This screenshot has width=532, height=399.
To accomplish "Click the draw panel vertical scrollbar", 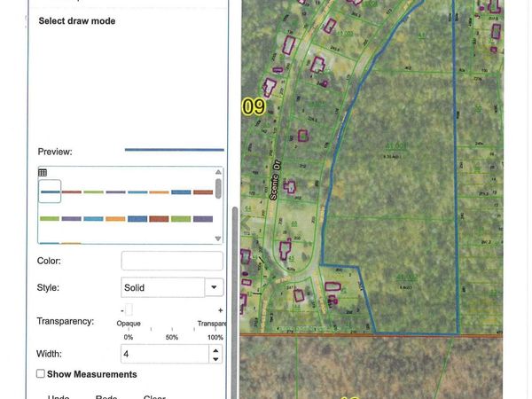I will [235, 302].
